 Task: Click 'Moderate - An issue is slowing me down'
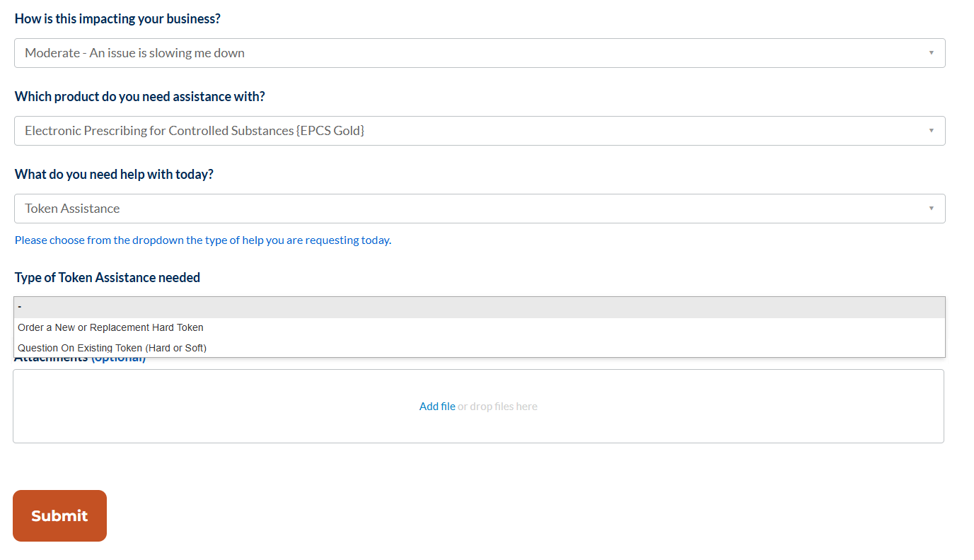click(134, 52)
